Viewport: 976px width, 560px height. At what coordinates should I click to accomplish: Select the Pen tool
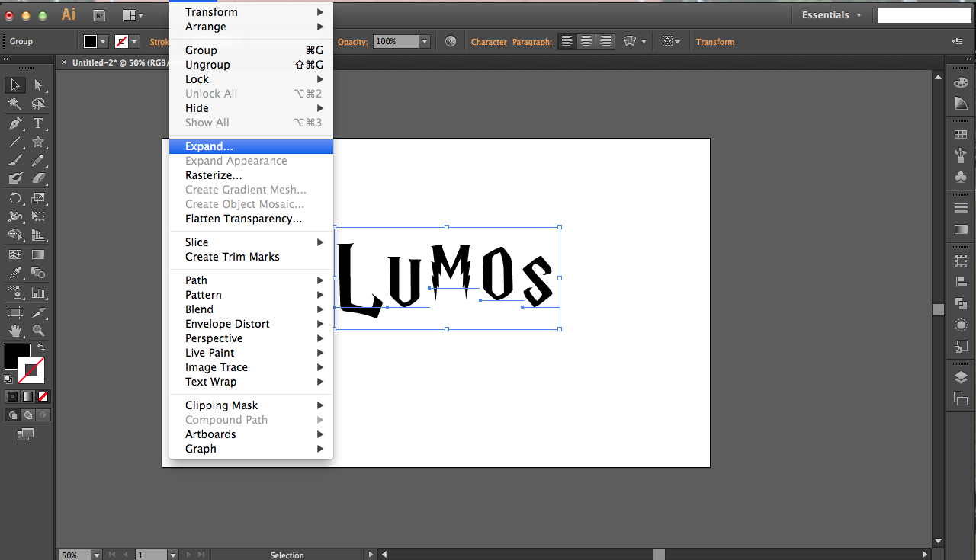click(x=15, y=123)
